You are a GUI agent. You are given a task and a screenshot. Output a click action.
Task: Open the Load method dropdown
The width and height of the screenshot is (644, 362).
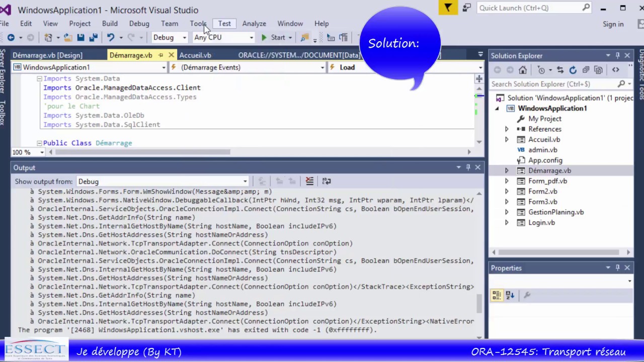[x=480, y=67]
